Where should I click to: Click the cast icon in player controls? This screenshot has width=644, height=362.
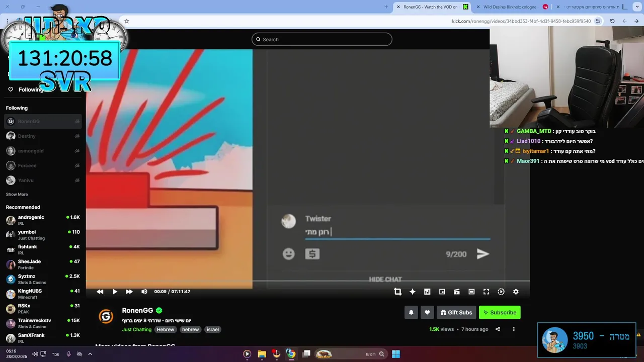pyautogui.click(x=457, y=292)
